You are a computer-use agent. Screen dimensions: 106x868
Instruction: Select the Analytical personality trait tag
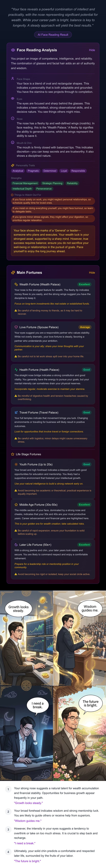pyautogui.click(x=18, y=171)
